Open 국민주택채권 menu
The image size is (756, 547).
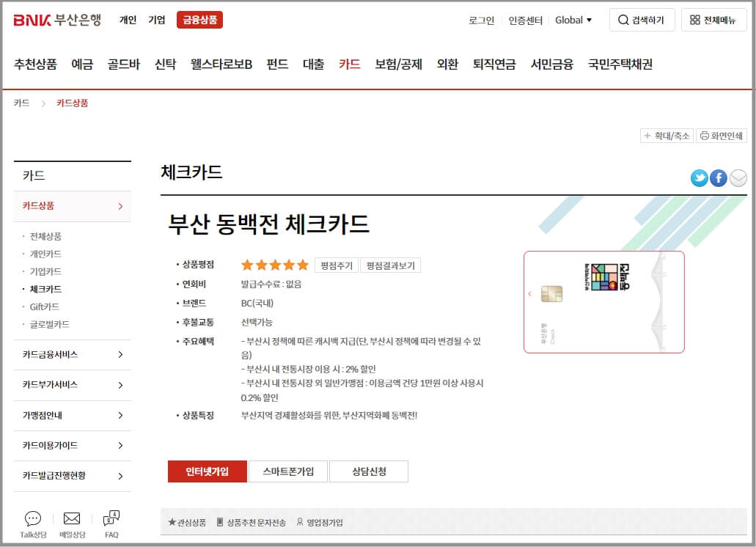(x=620, y=64)
